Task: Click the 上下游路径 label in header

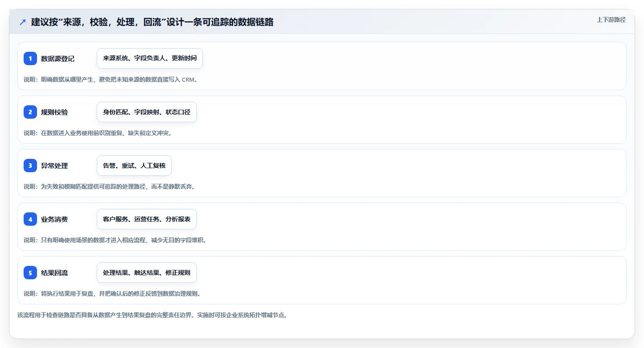Action: coord(611,20)
